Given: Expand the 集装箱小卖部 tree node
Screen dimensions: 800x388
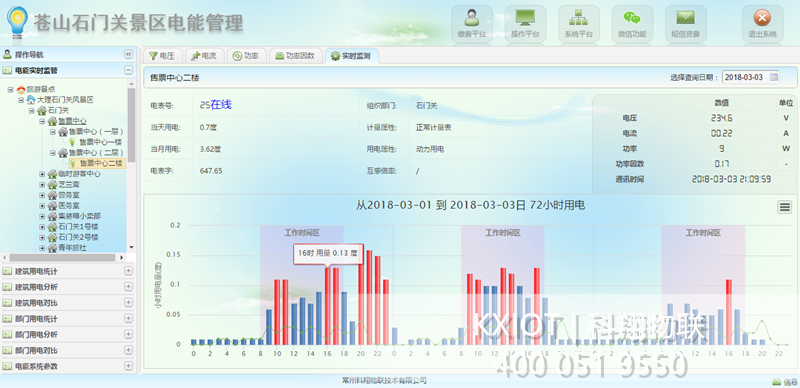Looking at the screenshot, I should [42, 216].
